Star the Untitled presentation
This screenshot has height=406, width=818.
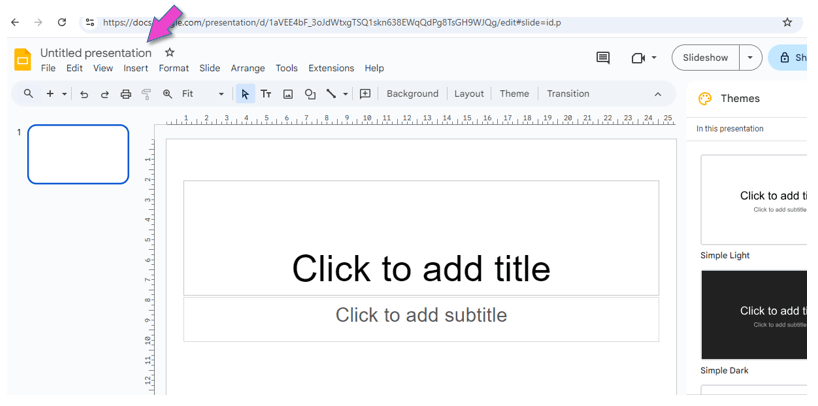170,52
